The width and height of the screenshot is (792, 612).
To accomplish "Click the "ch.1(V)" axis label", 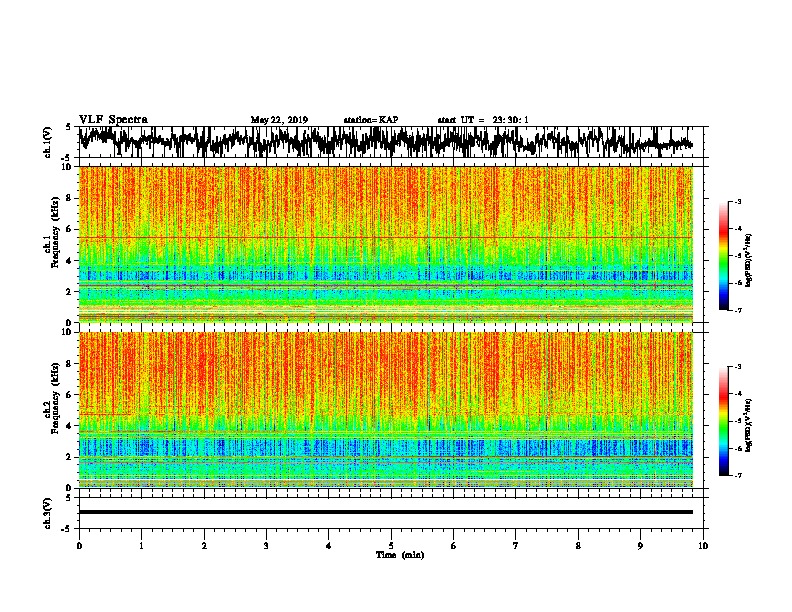I will [48, 142].
